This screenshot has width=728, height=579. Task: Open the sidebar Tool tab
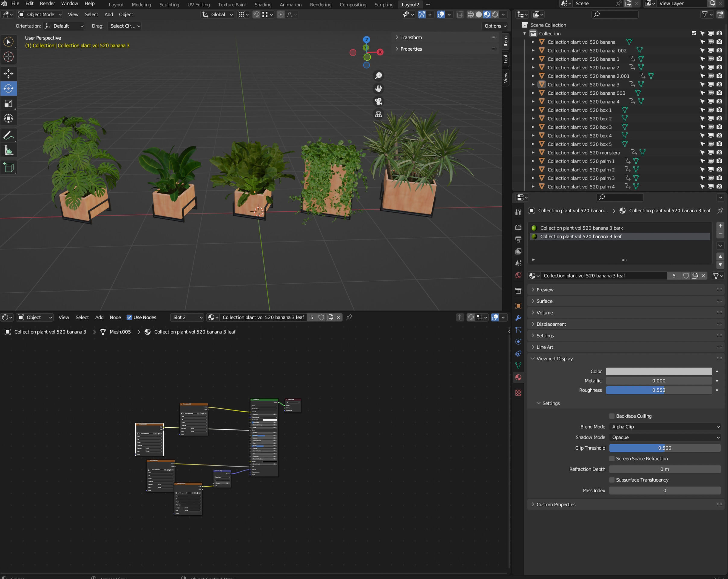(x=506, y=59)
